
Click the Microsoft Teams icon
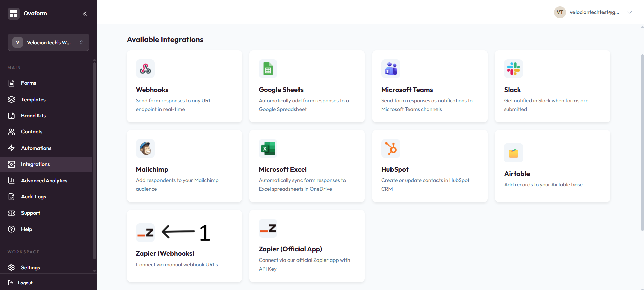[x=391, y=69]
